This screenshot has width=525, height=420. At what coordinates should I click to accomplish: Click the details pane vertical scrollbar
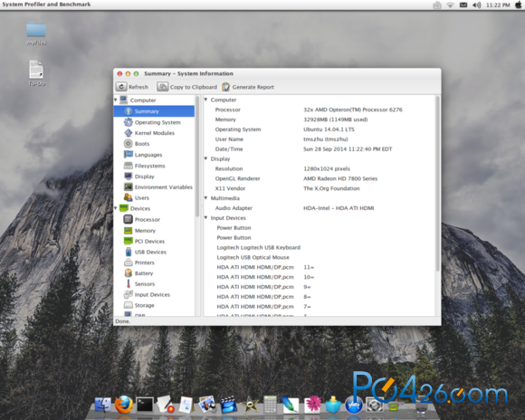(x=437, y=184)
